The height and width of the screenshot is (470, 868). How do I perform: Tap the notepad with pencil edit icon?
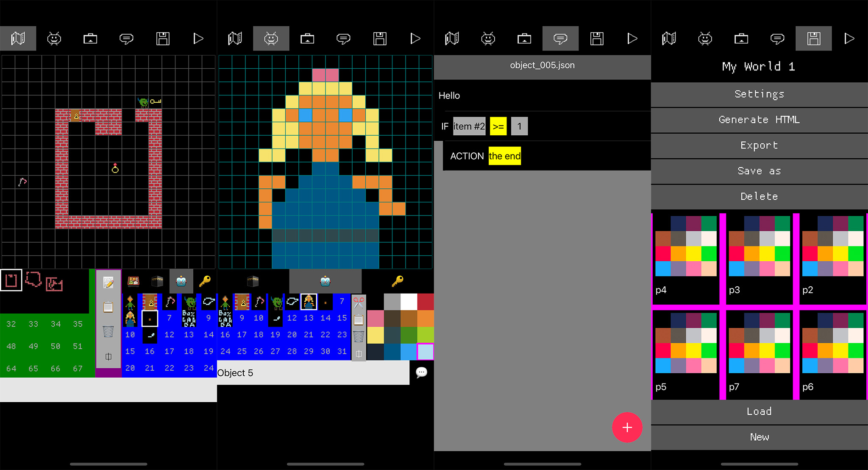[108, 282]
